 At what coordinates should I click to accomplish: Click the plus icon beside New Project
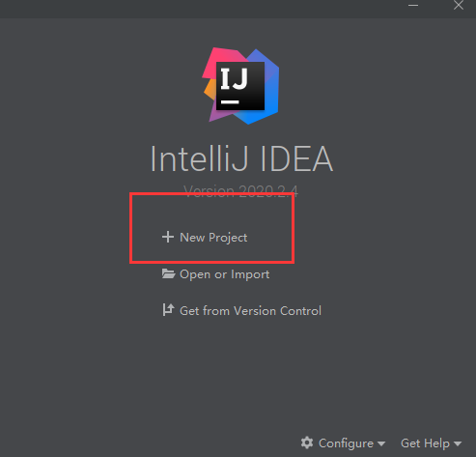pyautogui.click(x=168, y=237)
